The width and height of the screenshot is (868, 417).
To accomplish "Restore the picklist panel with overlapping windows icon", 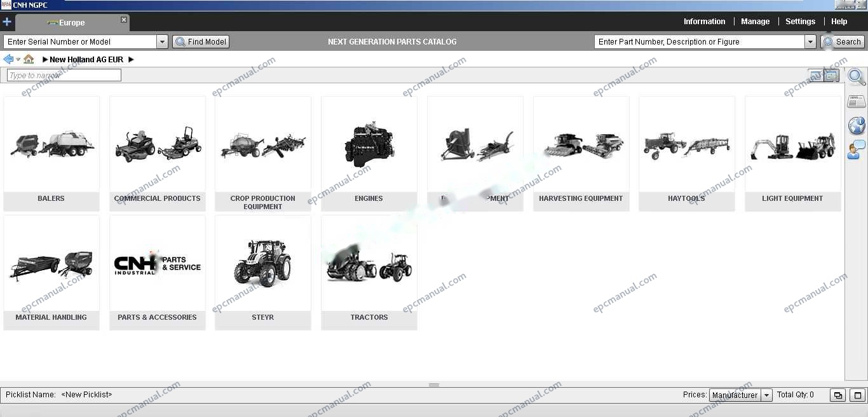I will point(837,395).
